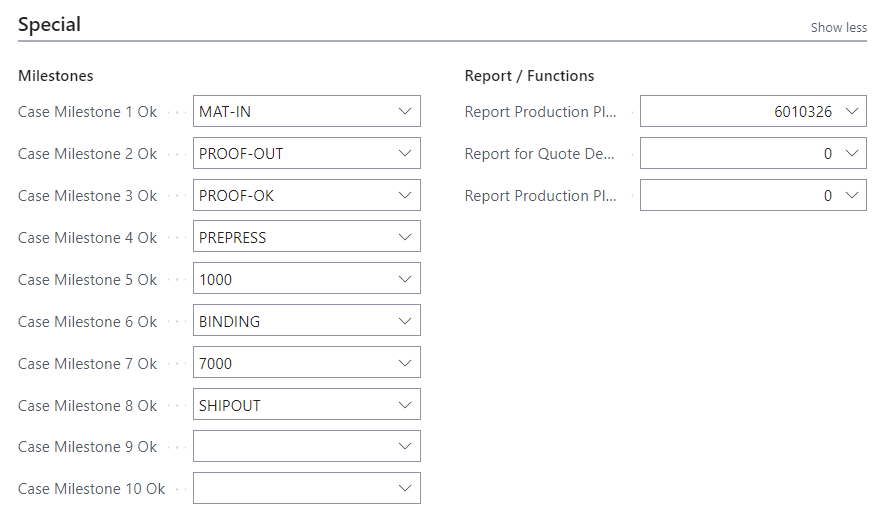Open the Case Milestone 10 Ok dropdown
Viewport: 878px width, 516px height.
(404, 489)
